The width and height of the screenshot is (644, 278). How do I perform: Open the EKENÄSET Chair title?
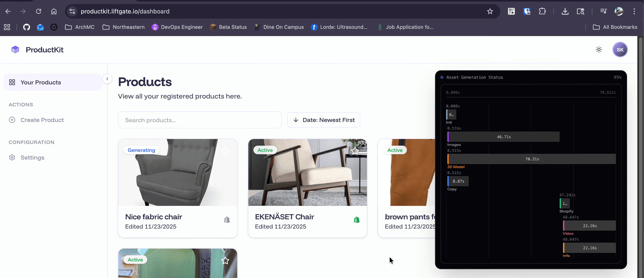(x=285, y=217)
